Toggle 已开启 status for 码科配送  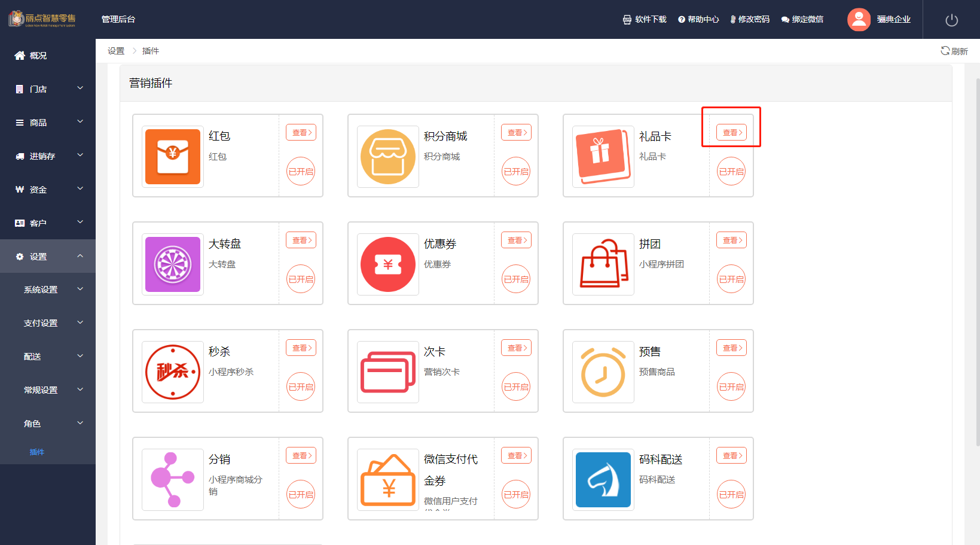pyautogui.click(x=731, y=495)
